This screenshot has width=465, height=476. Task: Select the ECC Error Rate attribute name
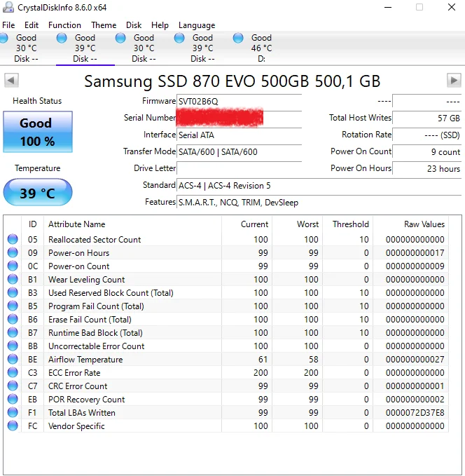[74, 373]
